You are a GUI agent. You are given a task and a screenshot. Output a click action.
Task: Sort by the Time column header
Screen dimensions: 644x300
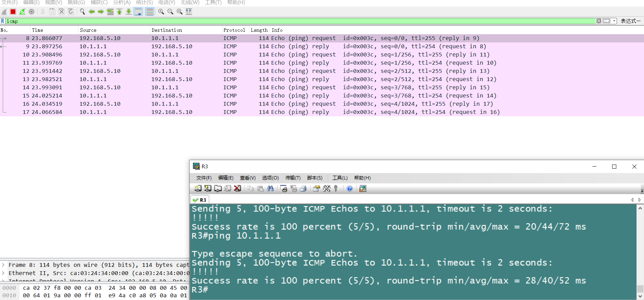(x=54, y=30)
